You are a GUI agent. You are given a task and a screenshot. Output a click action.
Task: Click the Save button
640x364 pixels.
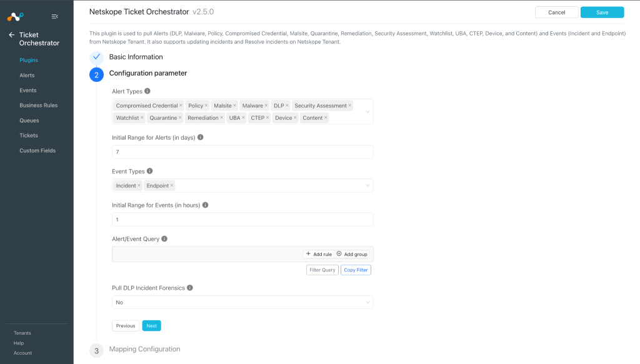click(x=602, y=12)
